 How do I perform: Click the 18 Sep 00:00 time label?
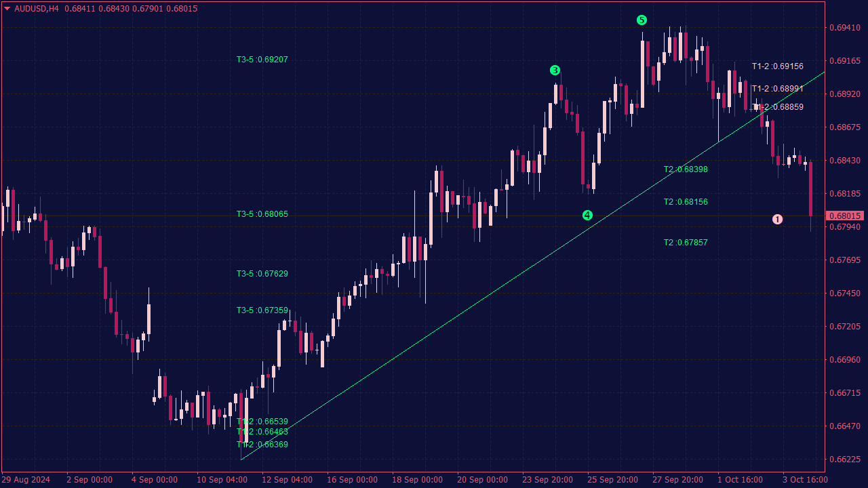coord(417,480)
